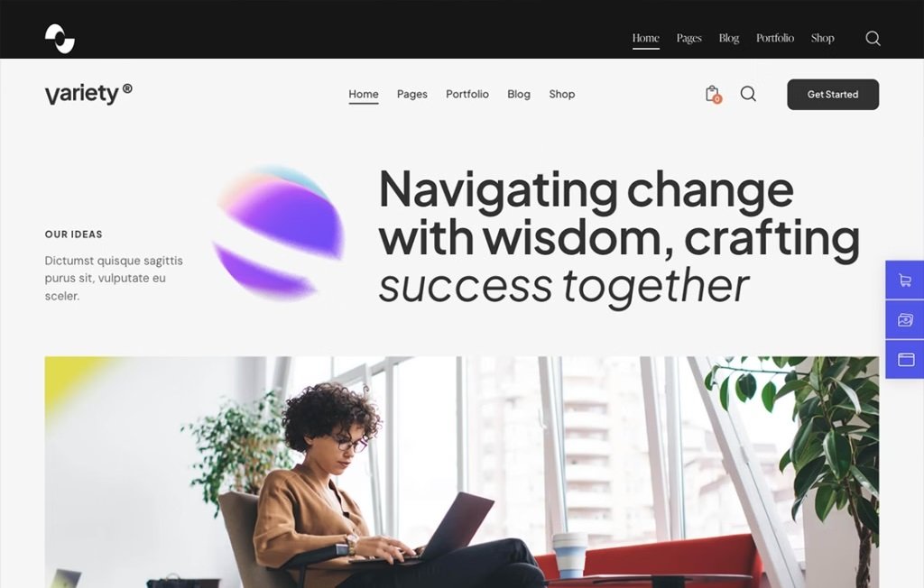
Task: Go to Shop in the light navigation
Action: point(562,95)
